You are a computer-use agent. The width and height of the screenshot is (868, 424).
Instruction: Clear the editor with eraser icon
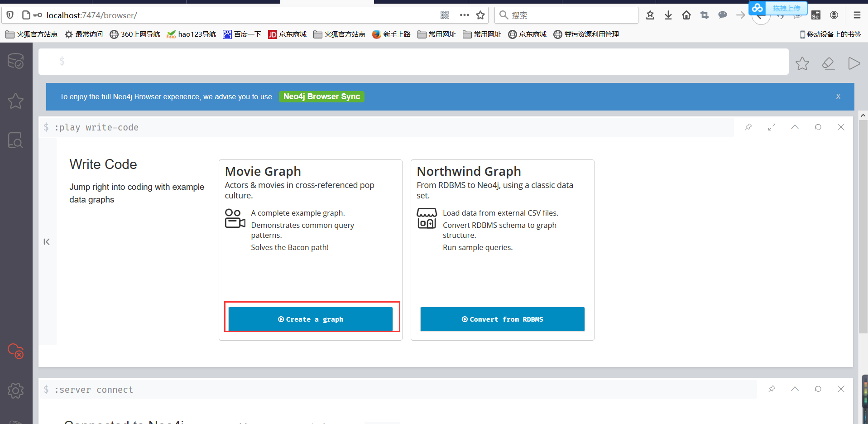tap(828, 63)
